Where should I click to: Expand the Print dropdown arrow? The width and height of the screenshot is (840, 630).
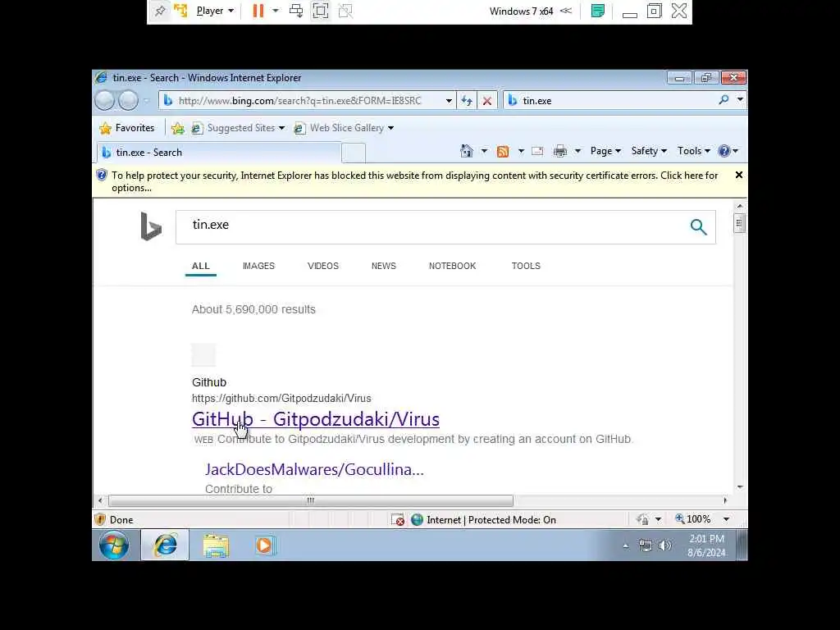tap(577, 151)
